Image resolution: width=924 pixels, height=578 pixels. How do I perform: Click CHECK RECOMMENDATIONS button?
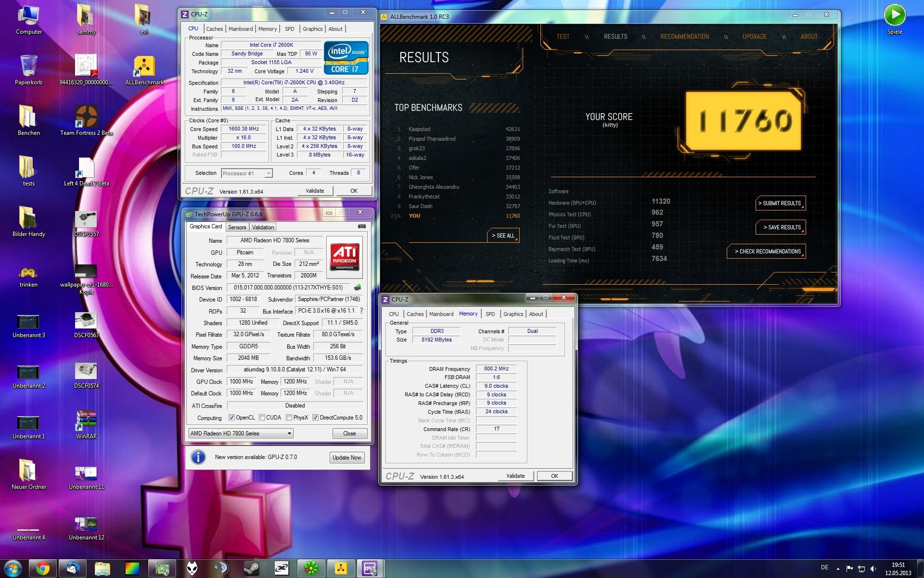[766, 251]
